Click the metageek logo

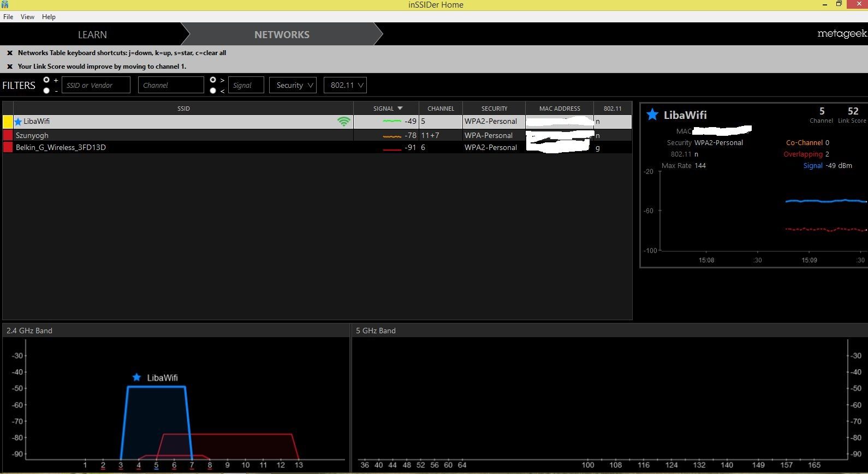tap(842, 34)
